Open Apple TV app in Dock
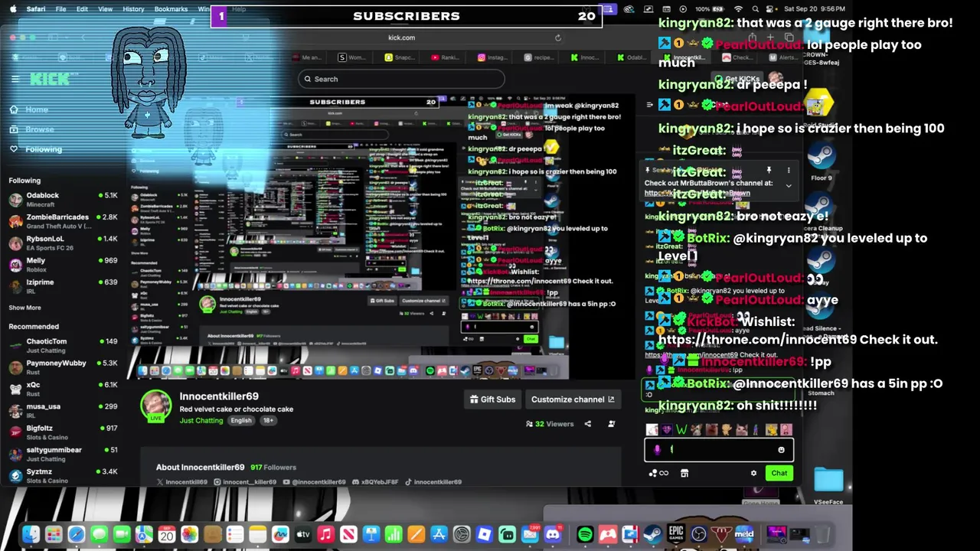Screen dimensions: 980x551 point(303,534)
